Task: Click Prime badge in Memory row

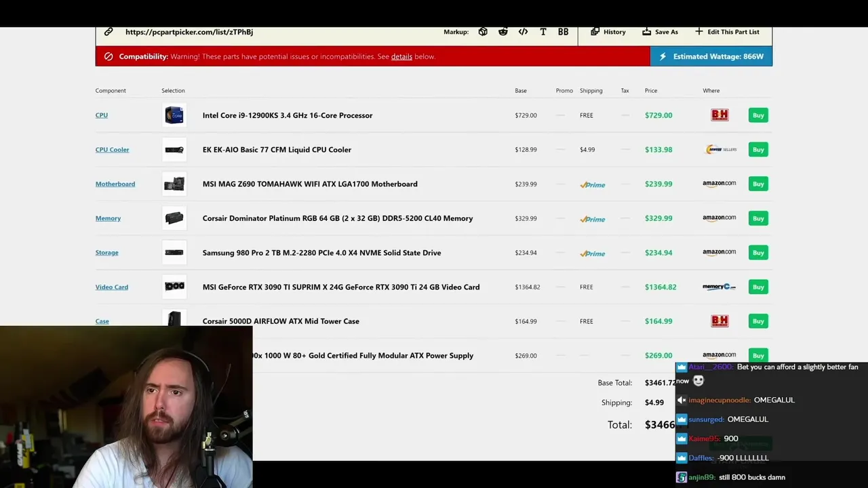Action: click(x=593, y=219)
